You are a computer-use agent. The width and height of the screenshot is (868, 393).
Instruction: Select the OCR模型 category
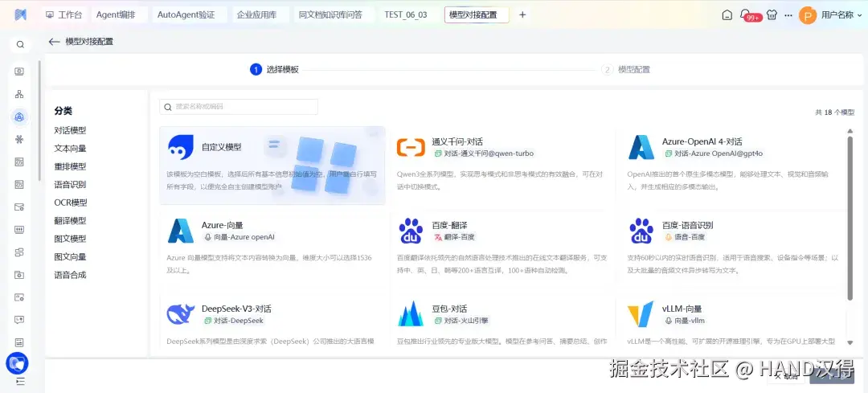tap(70, 203)
